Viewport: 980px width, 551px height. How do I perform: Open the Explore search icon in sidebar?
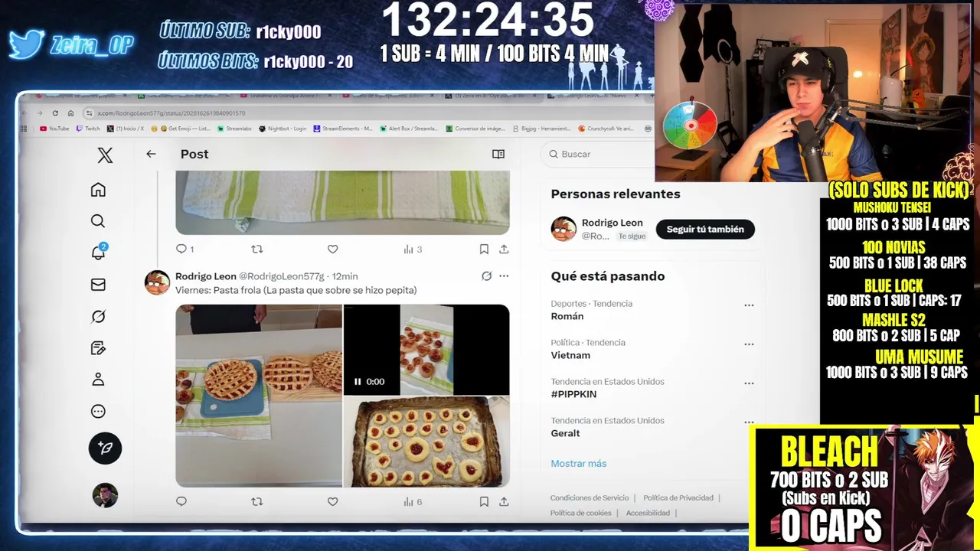click(x=98, y=221)
